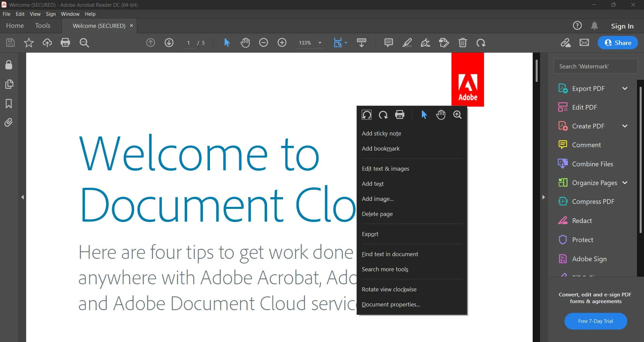Open notifications bell
The width and height of the screenshot is (644, 342).
tap(595, 25)
